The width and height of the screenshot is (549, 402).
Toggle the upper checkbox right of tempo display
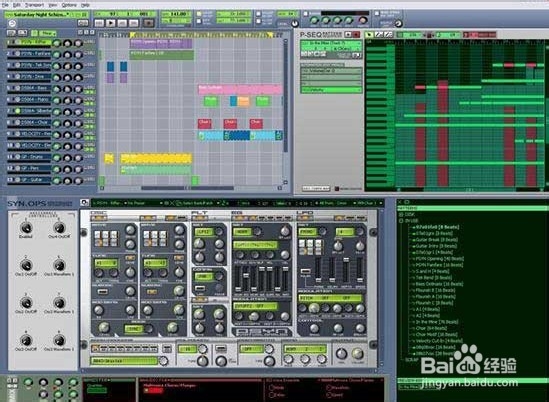[199, 14]
